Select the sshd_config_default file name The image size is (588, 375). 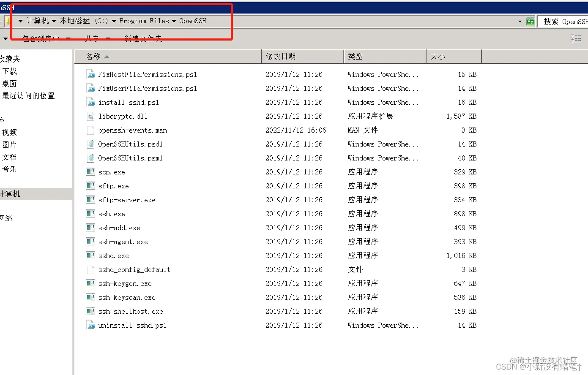point(134,269)
